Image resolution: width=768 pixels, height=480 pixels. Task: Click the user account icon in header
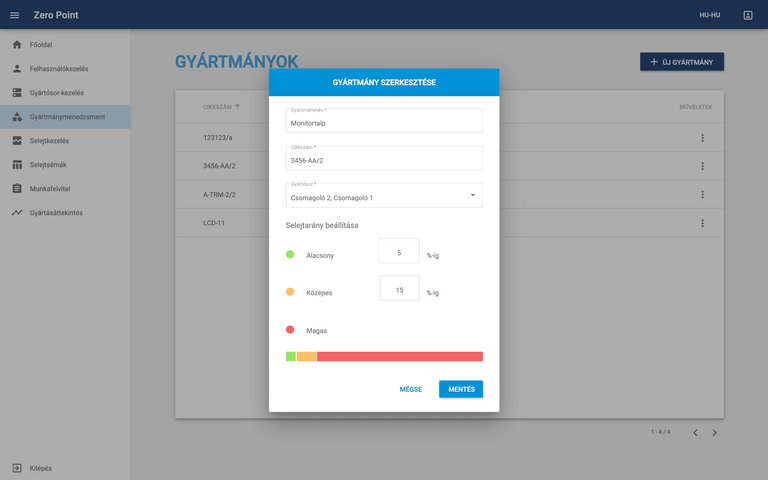(747, 15)
